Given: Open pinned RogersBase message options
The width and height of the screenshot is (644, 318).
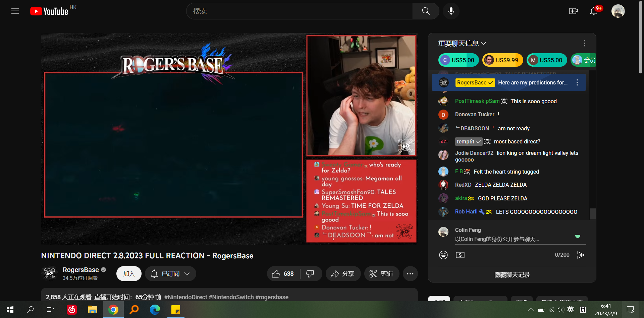Looking at the screenshot, I should (577, 82).
